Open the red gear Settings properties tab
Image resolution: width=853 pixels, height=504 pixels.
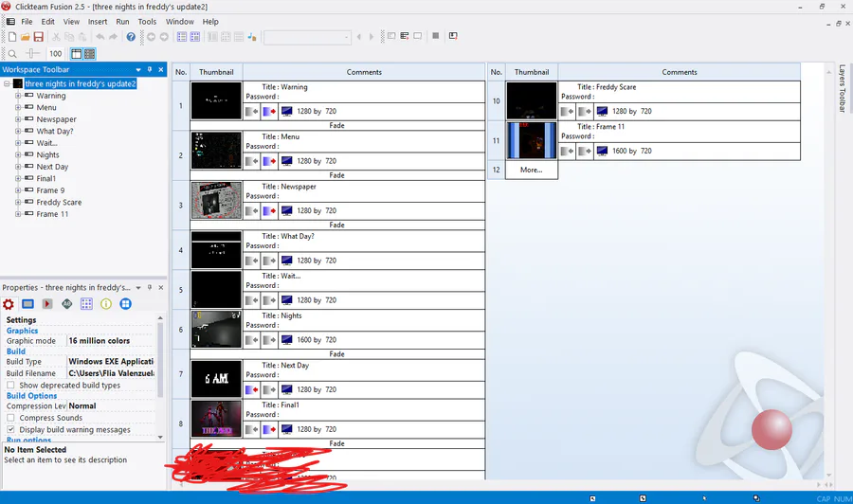[9, 304]
